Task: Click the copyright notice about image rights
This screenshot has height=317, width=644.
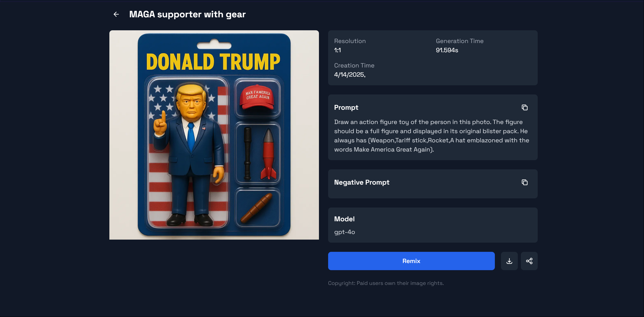Action: tap(386, 283)
